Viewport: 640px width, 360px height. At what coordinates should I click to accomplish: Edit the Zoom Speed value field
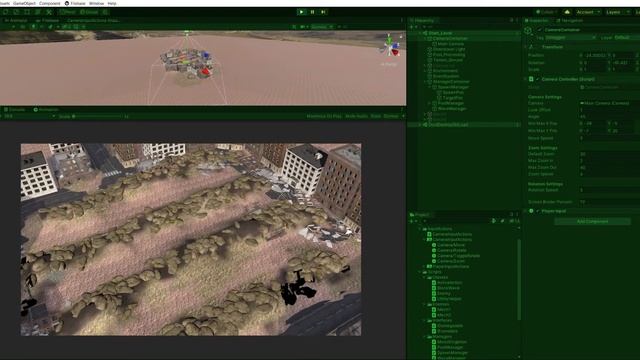click(x=610, y=174)
